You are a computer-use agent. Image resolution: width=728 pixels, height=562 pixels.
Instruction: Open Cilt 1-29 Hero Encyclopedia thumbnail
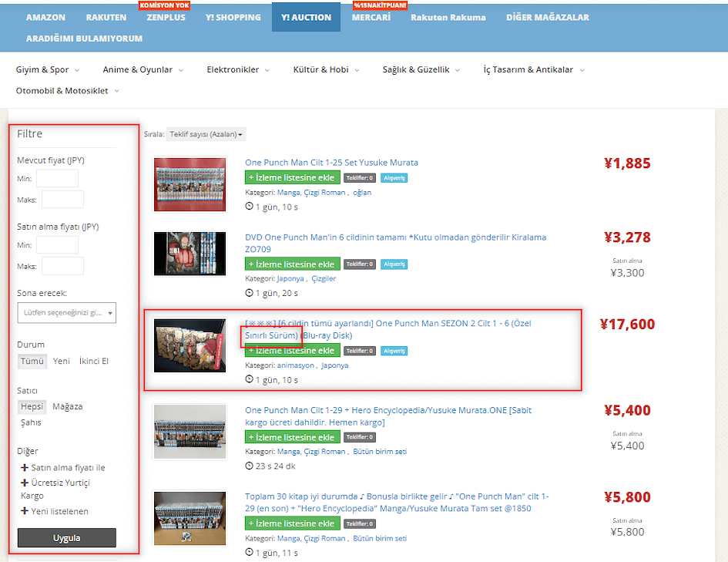pyautogui.click(x=190, y=432)
